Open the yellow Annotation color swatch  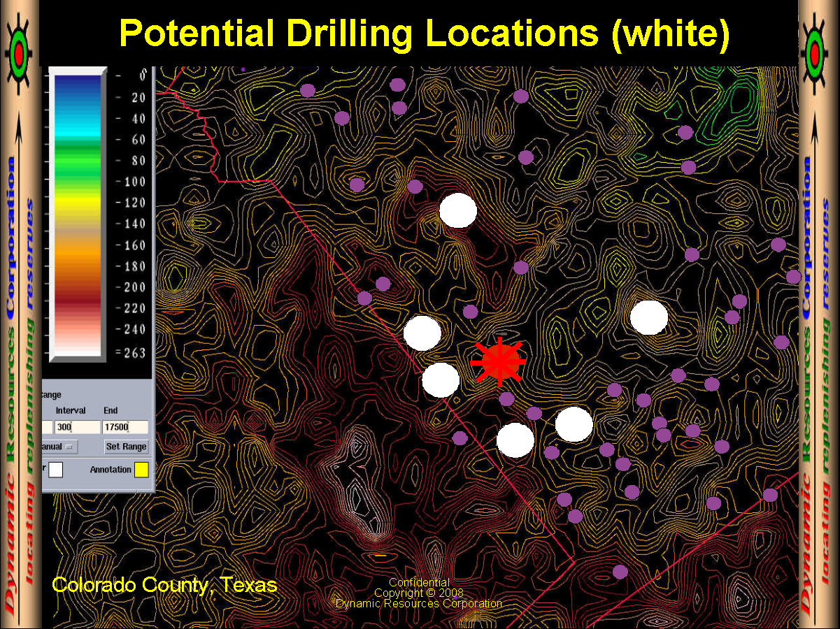coord(141,470)
